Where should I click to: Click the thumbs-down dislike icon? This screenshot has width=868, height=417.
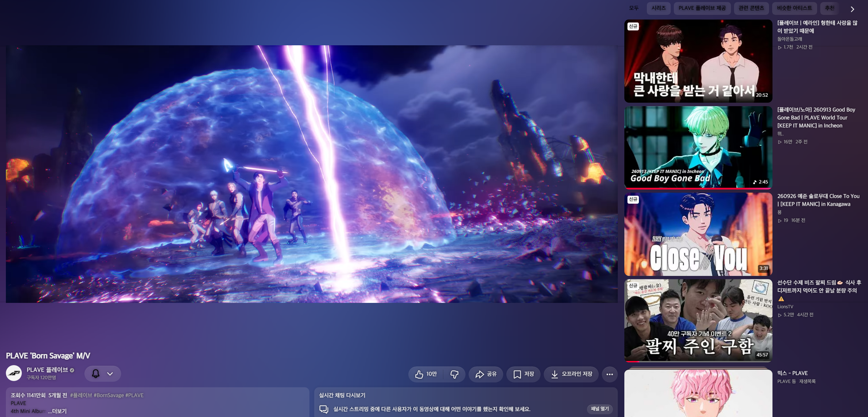[454, 374]
